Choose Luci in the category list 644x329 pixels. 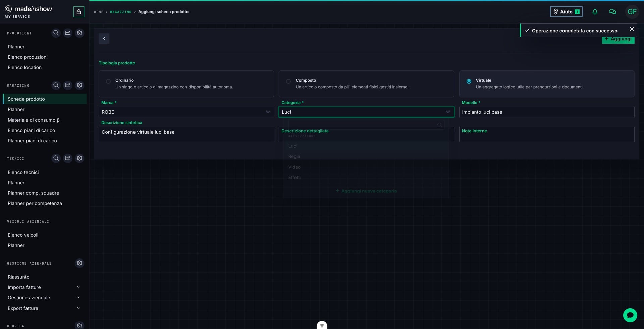366,146
